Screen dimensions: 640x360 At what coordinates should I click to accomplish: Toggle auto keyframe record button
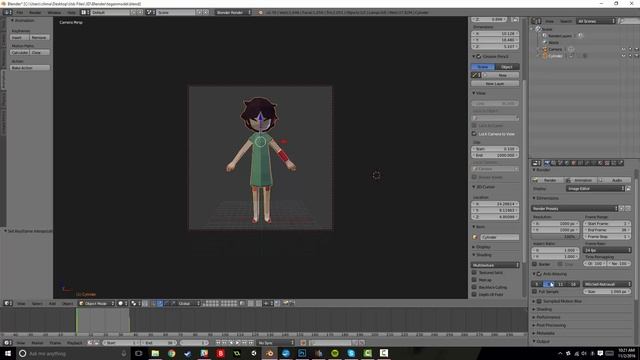click(x=303, y=343)
